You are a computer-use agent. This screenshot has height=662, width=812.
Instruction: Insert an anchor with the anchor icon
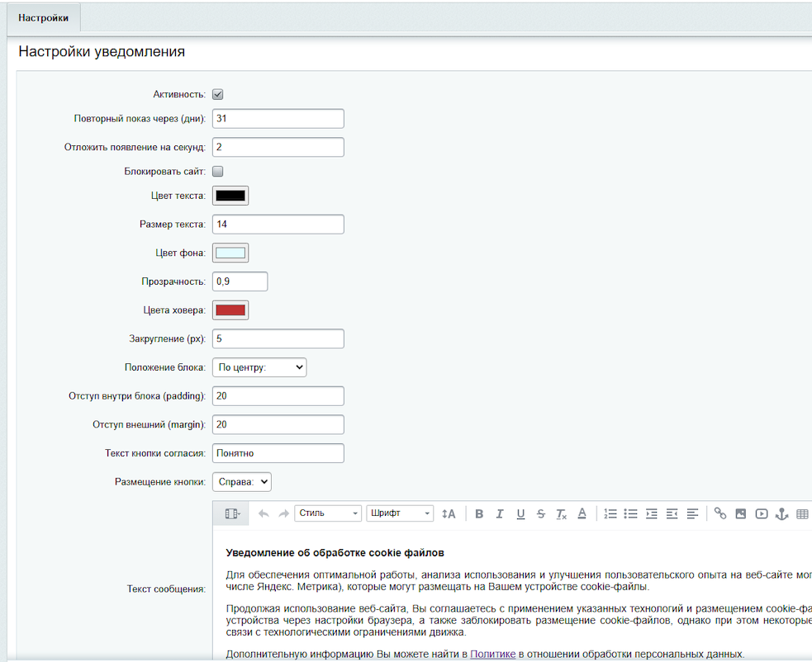pyautogui.click(x=781, y=513)
